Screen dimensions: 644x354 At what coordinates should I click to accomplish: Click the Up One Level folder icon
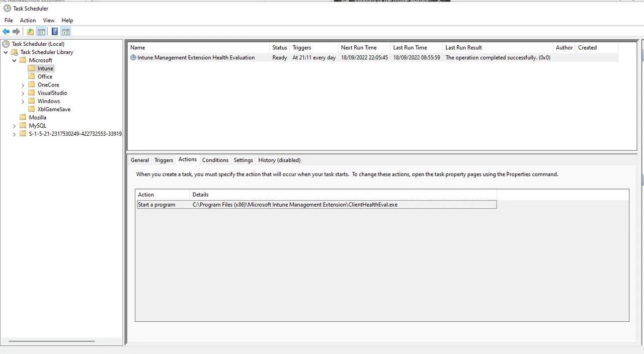click(30, 32)
